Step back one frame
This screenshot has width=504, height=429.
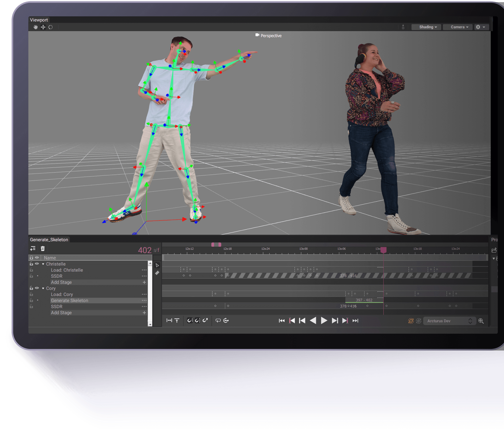[x=302, y=321]
